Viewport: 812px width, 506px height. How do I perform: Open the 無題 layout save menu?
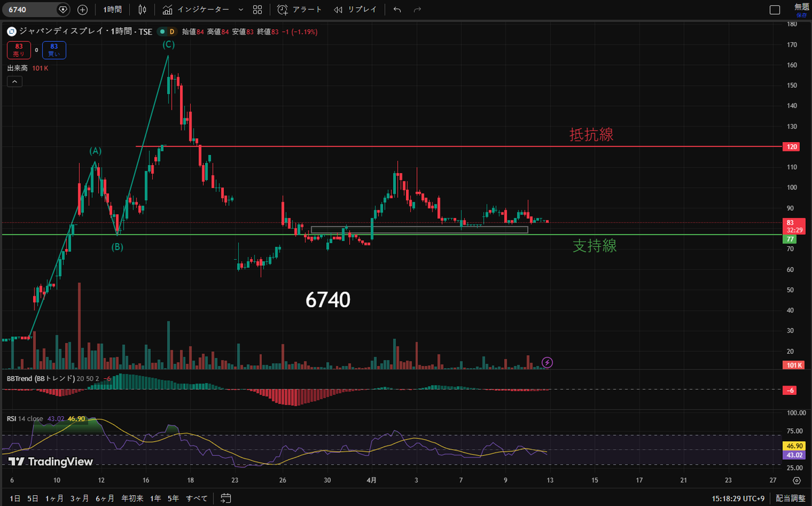point(801,9)
